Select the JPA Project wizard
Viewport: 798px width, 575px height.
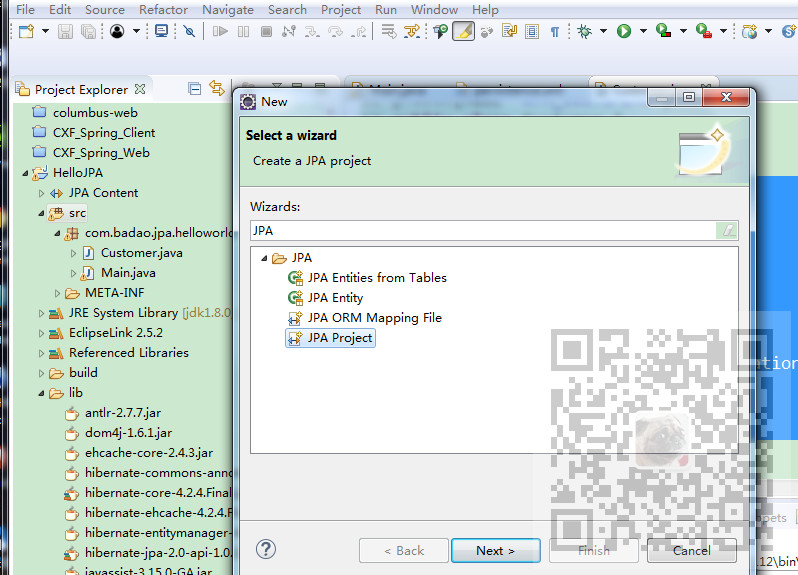click(x=330, y=338)
